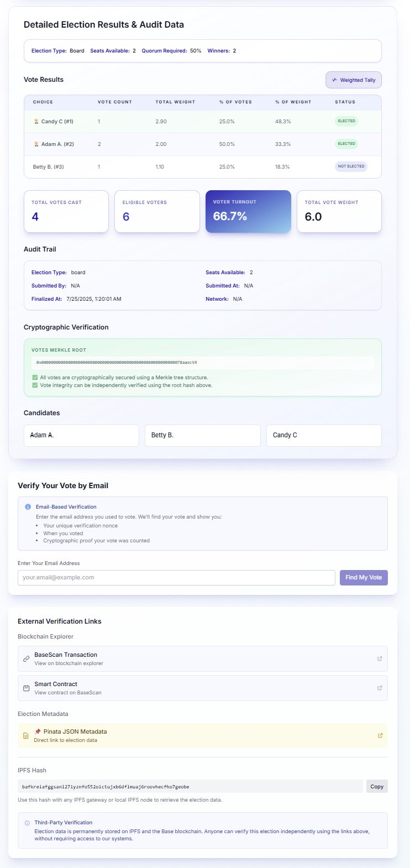Image resolution: width=410 pixels, height=868 pixels.
Task: Click the Candy C candidate card
Action: click(x=324, y=436)
